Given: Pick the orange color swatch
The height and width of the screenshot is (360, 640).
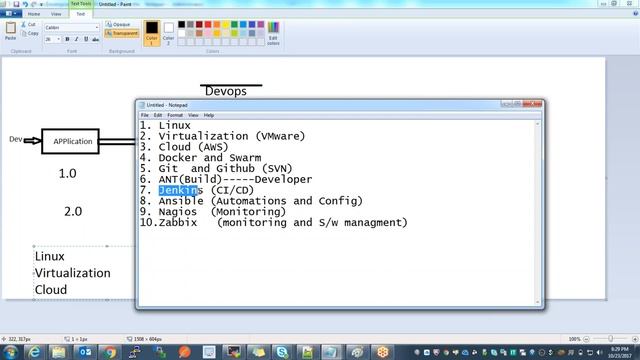Looking at the screenshot, I should [x=217, y=25].
